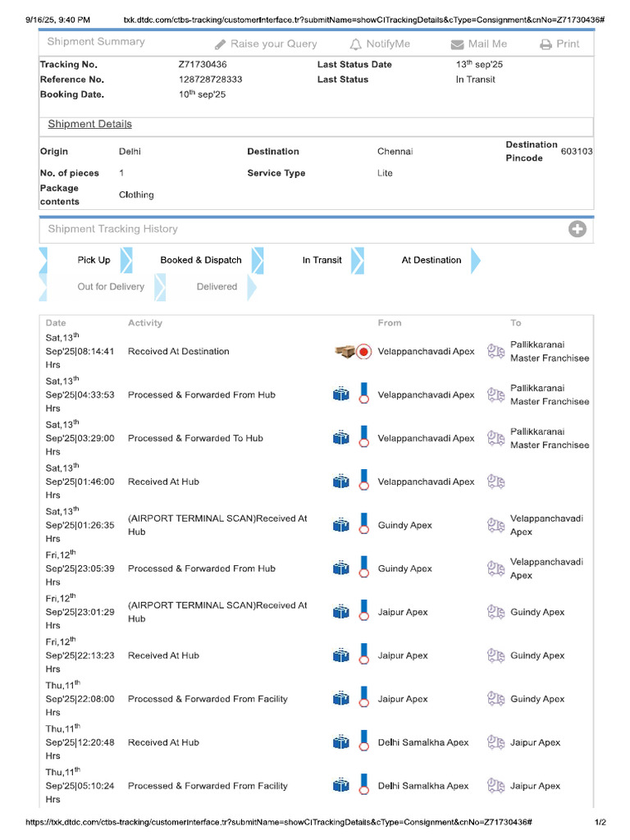Click timeline marker in 12:20:48 row
This screenshot has width=630, height=840.
coord(363,741)
